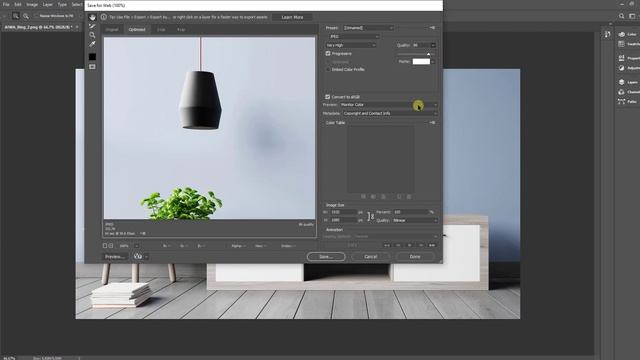Toggle Convert to sRGB checkbox
Screen dimensions: 640x360
click(x=328, y=97)
